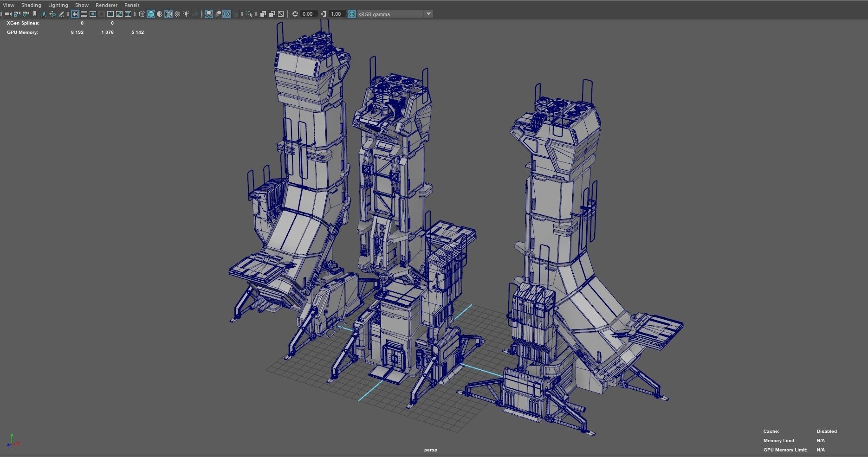The width and height of the screenshot is (868, 457).
Task: Click the Screen Space Ambient Occlusion icon
Action: tap(209, 14)
